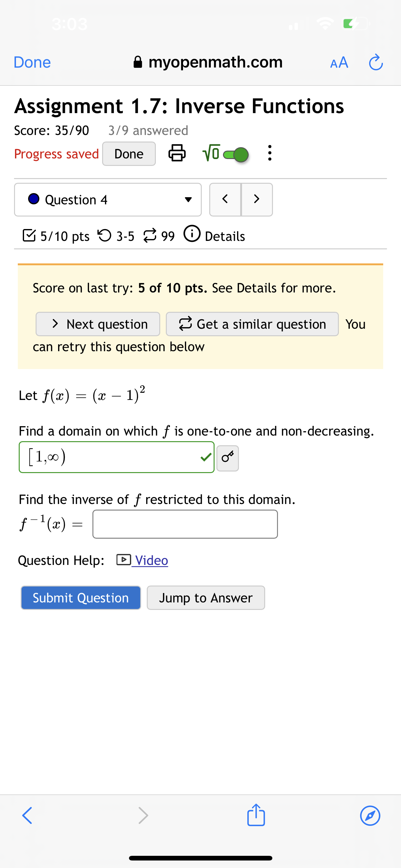The image size is (401, 868).
Task: Tap Done in the Safari top bar
Action: point(32,62)
